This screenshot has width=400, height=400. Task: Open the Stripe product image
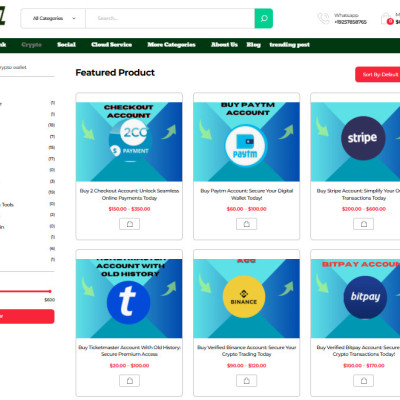(x=356, y=142)
